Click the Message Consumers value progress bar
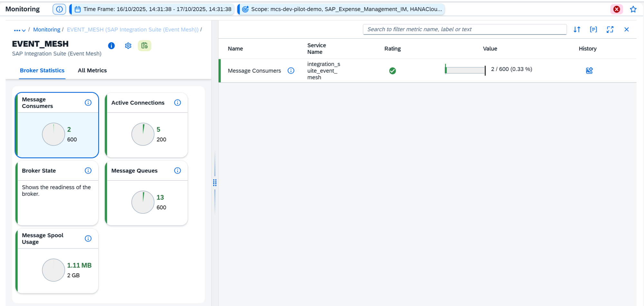The height and width of the screenshot is (306, 644). pyautogui.click(x=465, y=70)
